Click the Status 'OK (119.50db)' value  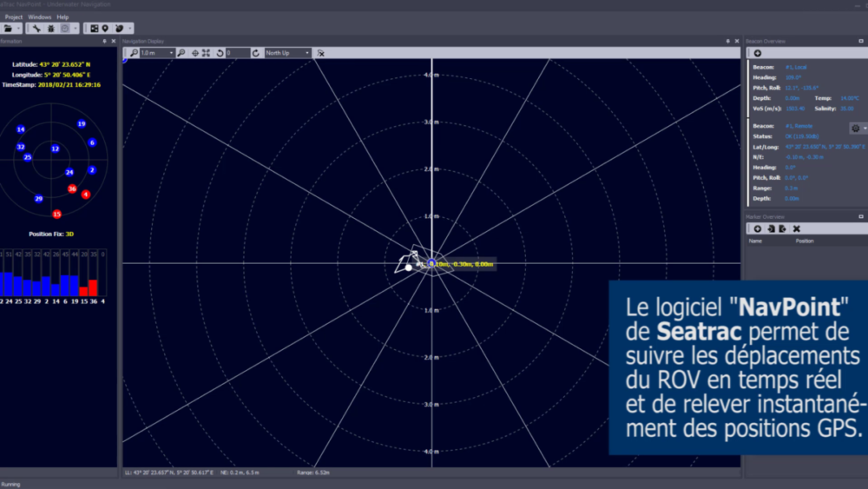click(x=801, y=136)
